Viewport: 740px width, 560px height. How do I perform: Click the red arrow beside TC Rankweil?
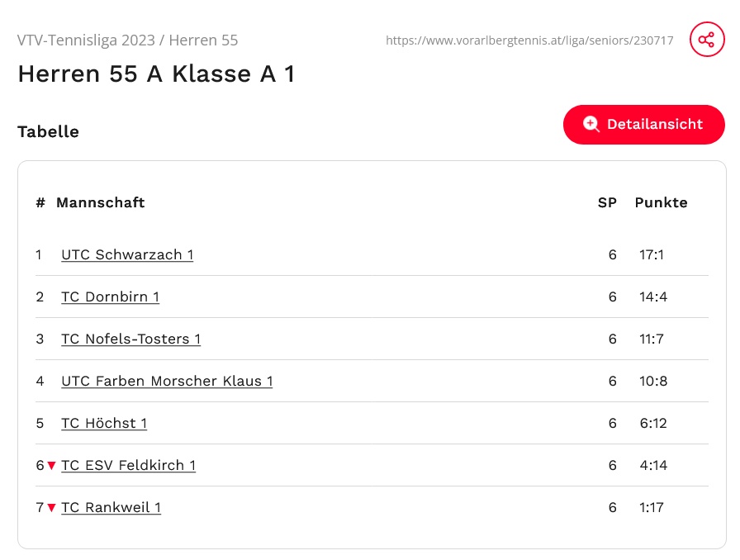pyautogui.click(x=51, y=508)
